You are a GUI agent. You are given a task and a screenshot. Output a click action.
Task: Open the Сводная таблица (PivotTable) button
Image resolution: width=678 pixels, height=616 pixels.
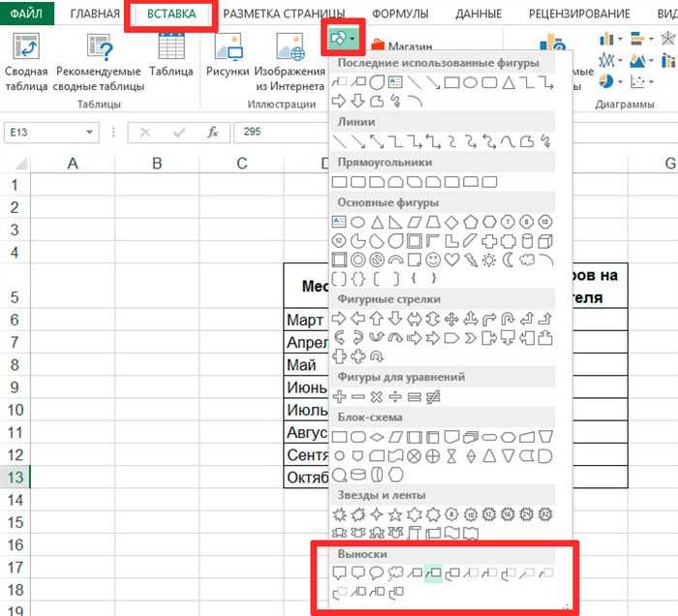tap(26, 62)
